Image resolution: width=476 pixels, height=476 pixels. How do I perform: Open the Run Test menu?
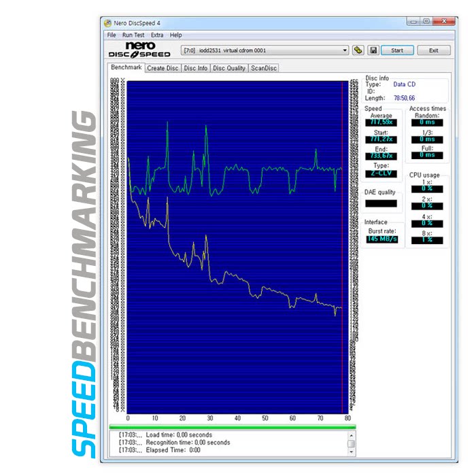tap(133, 35)
